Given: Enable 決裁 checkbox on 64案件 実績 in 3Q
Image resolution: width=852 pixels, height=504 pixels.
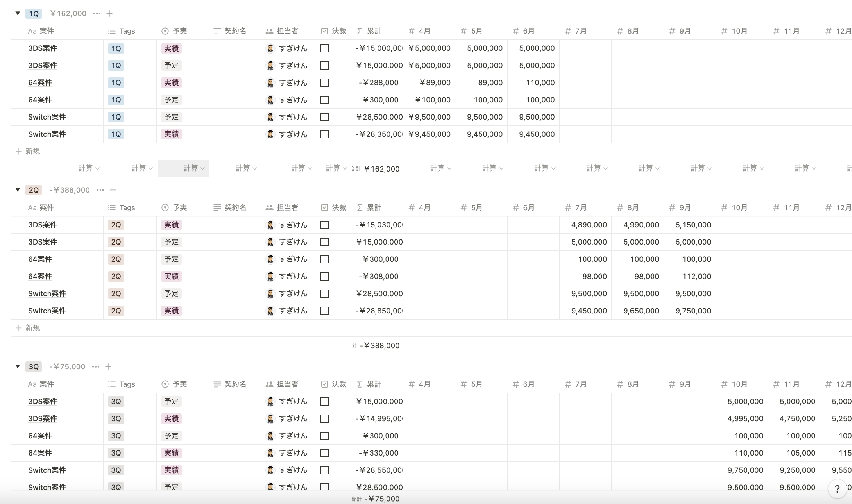Looking at the screenshot, I should (325, 453).
